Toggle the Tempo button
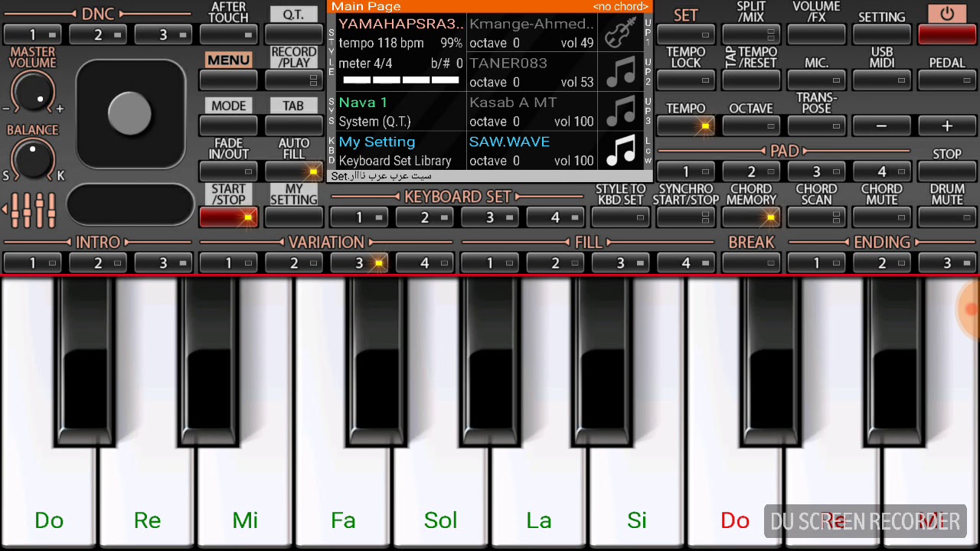980x551 pixels. click(685, 126)
